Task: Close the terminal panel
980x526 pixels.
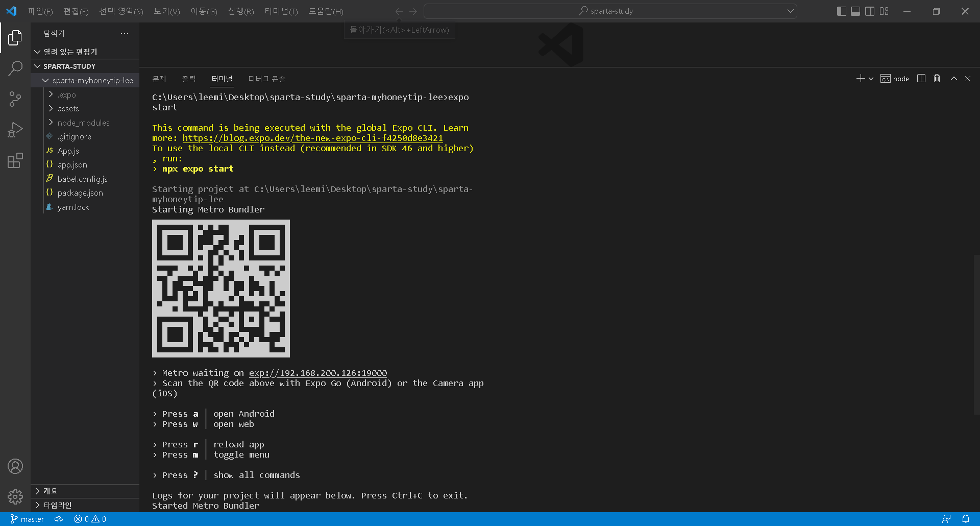Action: 968,79
